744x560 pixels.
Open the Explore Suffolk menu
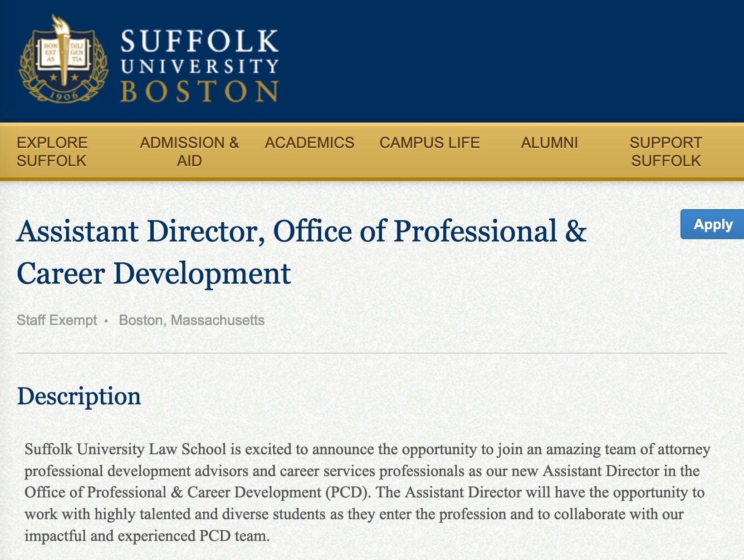pyautogui.click(x=52, y=152)
